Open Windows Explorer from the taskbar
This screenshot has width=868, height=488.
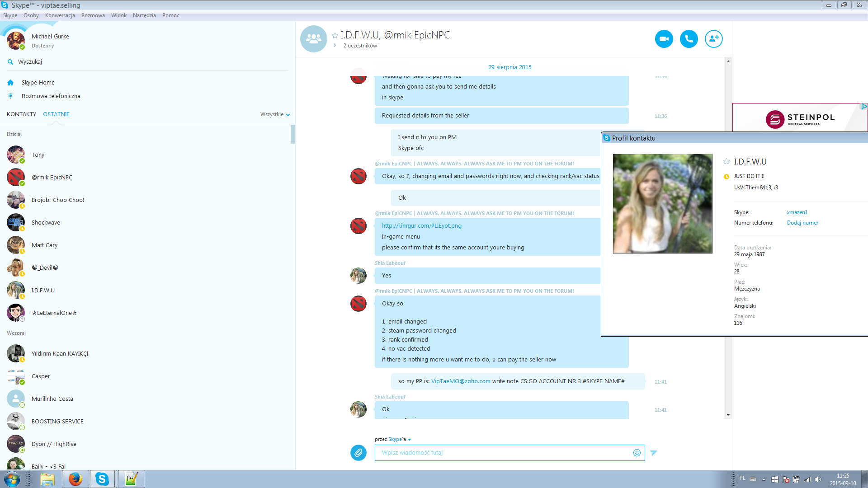tap(47, 479)
